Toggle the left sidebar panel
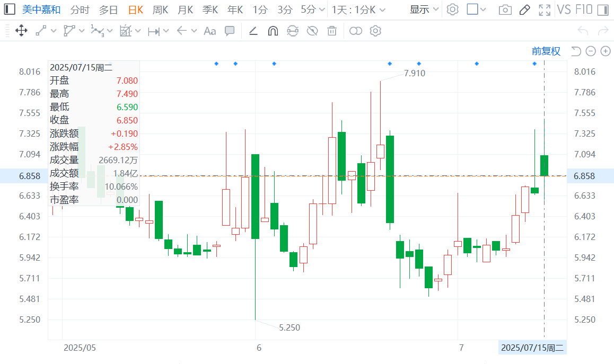The image size is (614, 364). point(10,10)
